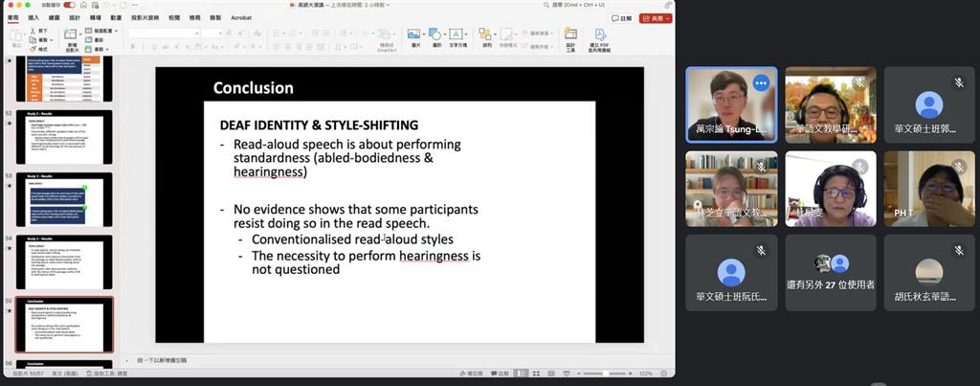
Task: Adjust the zoom slider in status bar
Action: pos(605,374)
